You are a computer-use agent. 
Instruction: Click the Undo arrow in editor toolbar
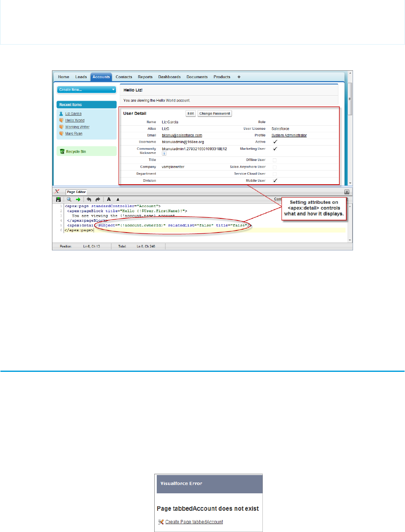coord(89,200)
